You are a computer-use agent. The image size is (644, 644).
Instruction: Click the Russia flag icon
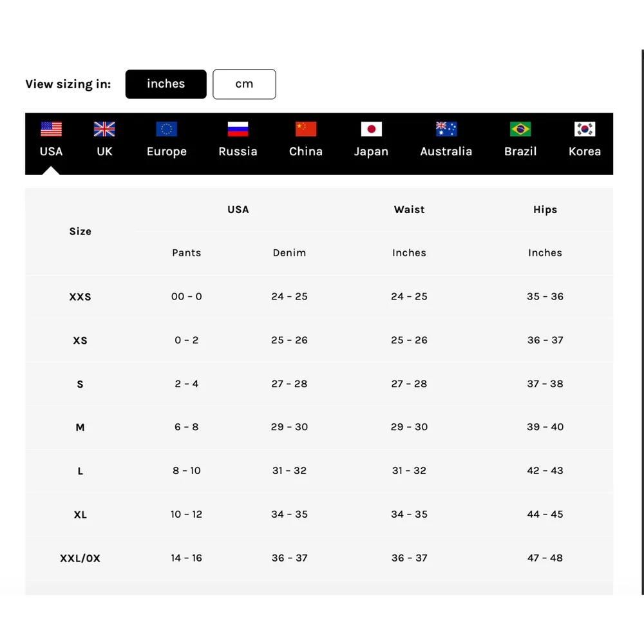tap(238, 129)
